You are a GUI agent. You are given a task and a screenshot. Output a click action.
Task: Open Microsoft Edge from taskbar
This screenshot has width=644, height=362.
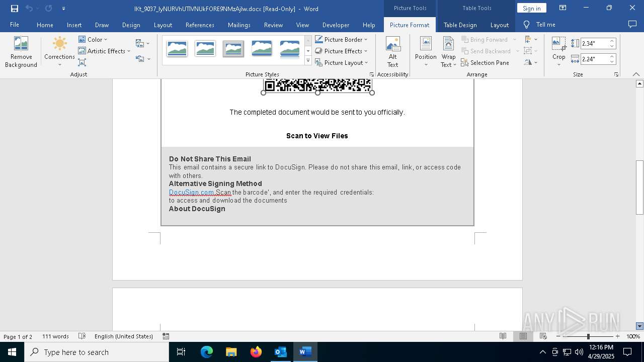[207, 352]
